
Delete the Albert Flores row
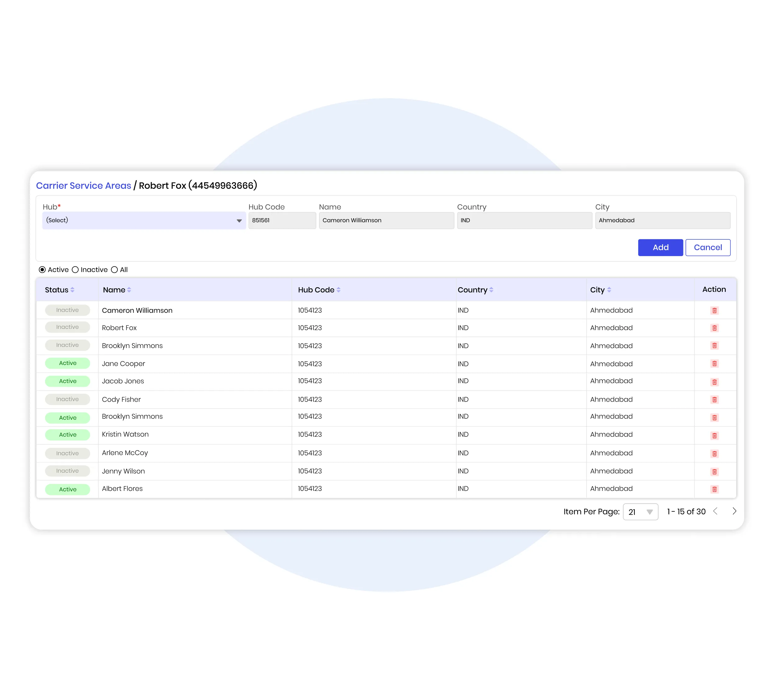pyautogui.click(x=714, y=489)
